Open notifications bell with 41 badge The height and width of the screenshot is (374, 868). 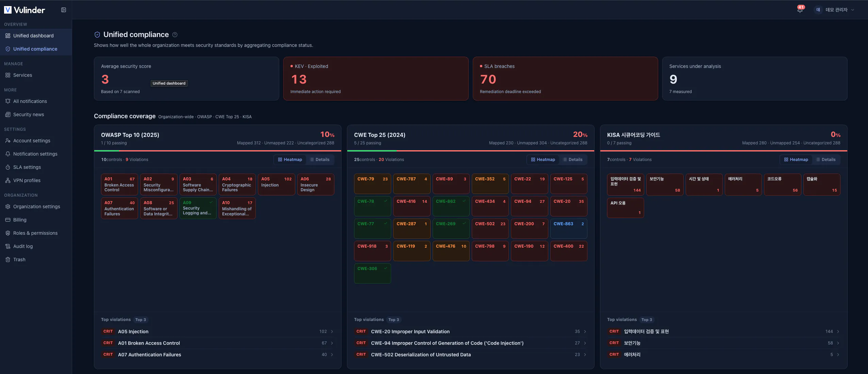click(x=800, y=10)
